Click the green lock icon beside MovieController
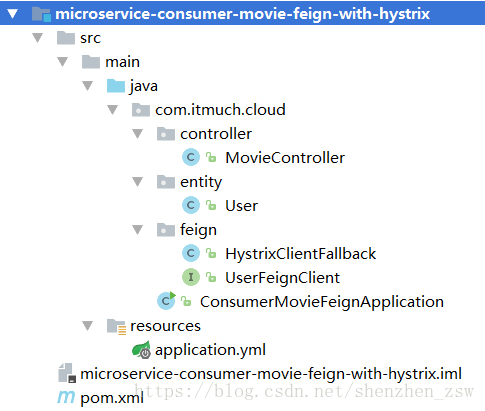The height and width of the screenshot is (411, 485). click(x=211, y=157)
